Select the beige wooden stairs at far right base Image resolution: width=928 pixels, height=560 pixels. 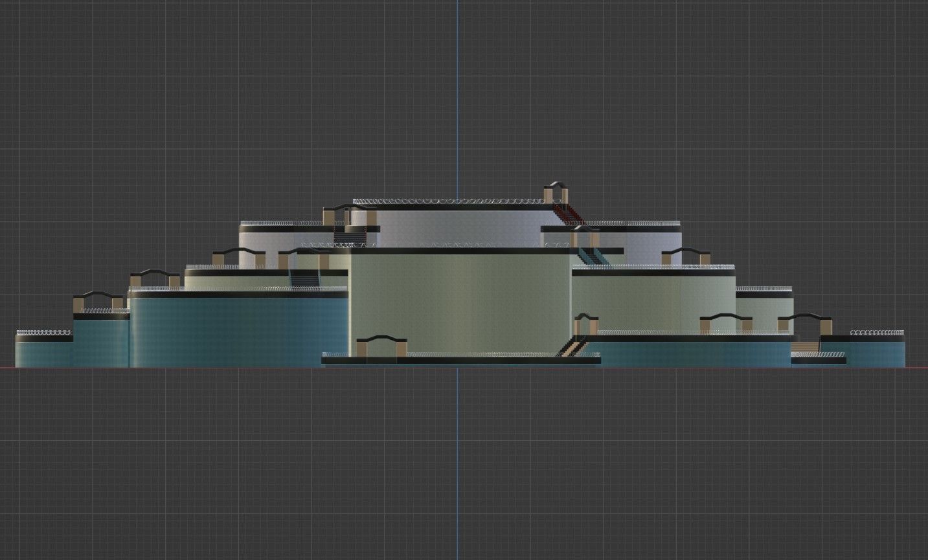click(805, 346)
